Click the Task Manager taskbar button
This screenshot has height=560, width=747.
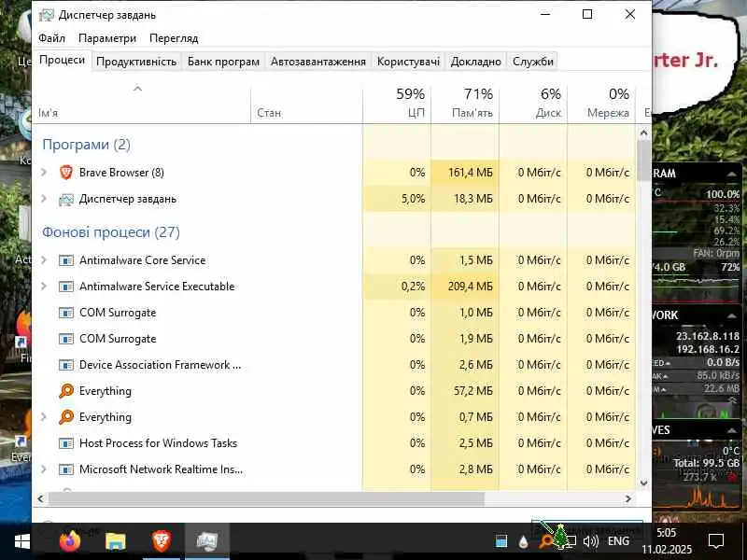(207, 541)
